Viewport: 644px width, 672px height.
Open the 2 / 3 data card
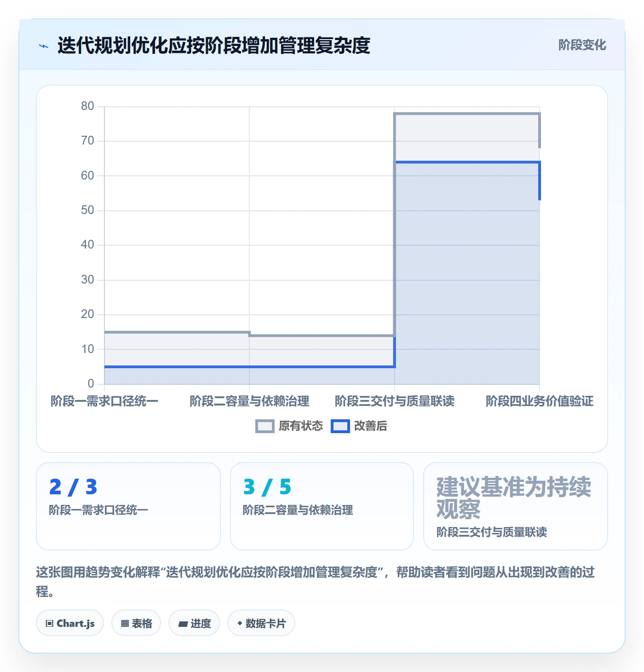pos(128,506)
